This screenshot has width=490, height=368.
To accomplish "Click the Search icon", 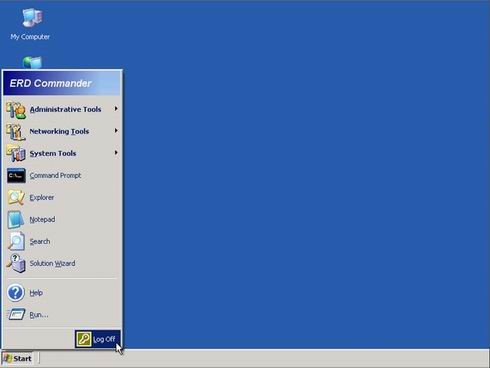I will tap(16, 241).
